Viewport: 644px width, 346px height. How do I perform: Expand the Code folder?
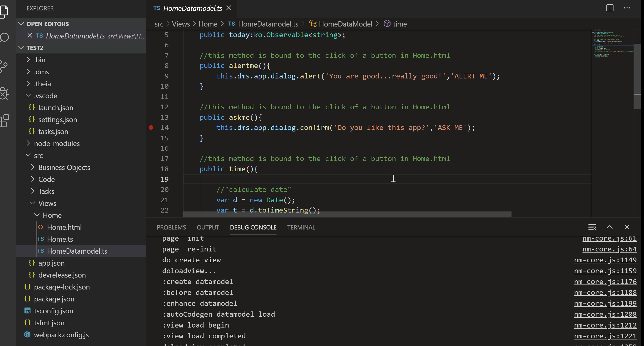33,179
